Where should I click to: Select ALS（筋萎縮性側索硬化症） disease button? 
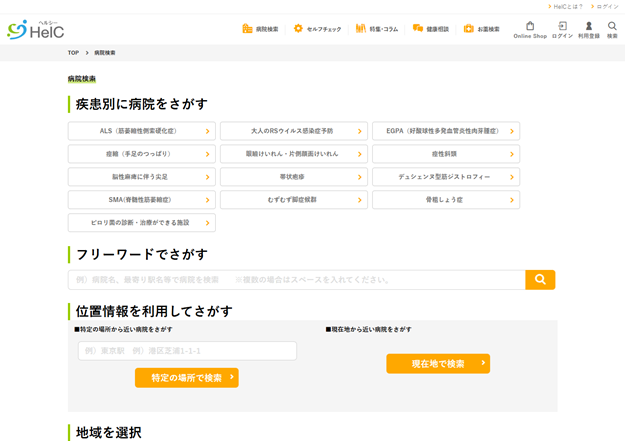pos(141,131)
